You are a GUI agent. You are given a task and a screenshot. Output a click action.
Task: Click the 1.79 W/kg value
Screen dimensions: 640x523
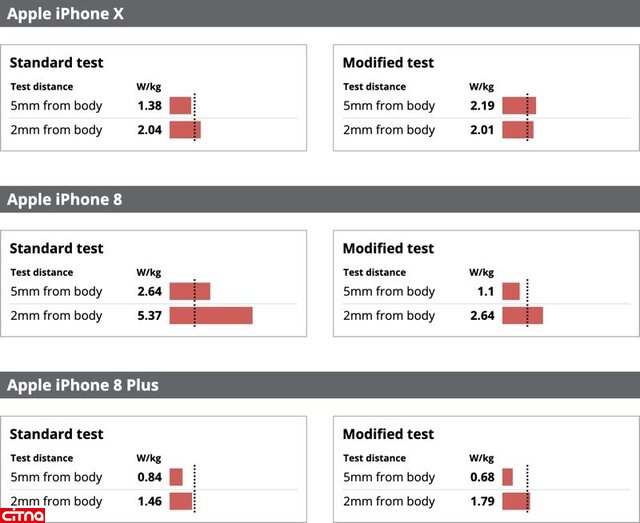(x=482, y=502)
